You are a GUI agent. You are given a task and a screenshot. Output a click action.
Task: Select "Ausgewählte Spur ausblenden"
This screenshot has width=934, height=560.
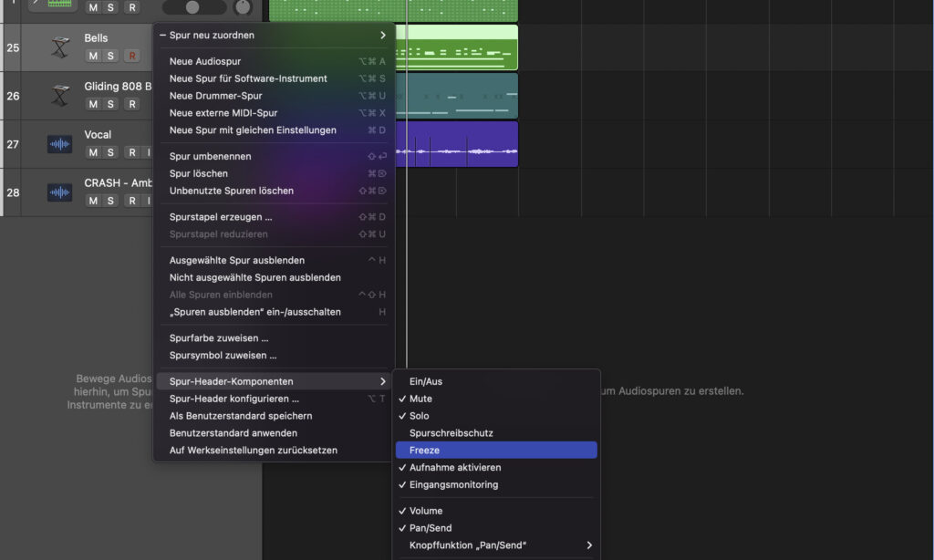pyautogui.click(x=274, y=260)
